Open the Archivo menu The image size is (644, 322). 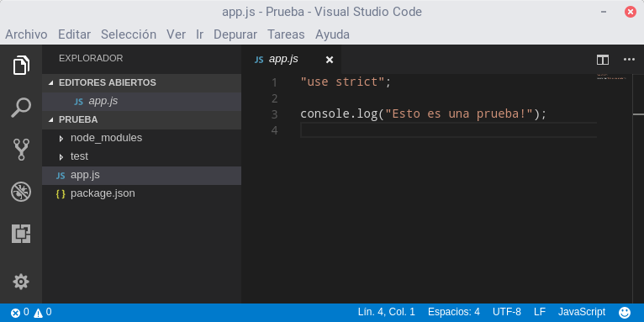26,34
